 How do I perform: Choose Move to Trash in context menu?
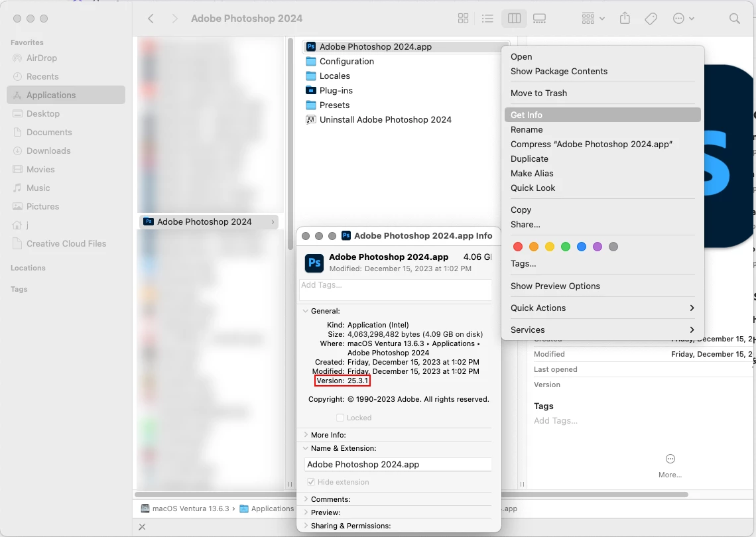pyautogui.click(x=603, y=93)
